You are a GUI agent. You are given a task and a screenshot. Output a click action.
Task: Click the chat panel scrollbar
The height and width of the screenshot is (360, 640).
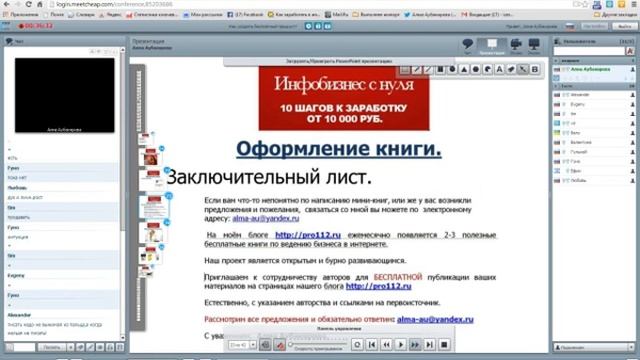tap(122, 194)
